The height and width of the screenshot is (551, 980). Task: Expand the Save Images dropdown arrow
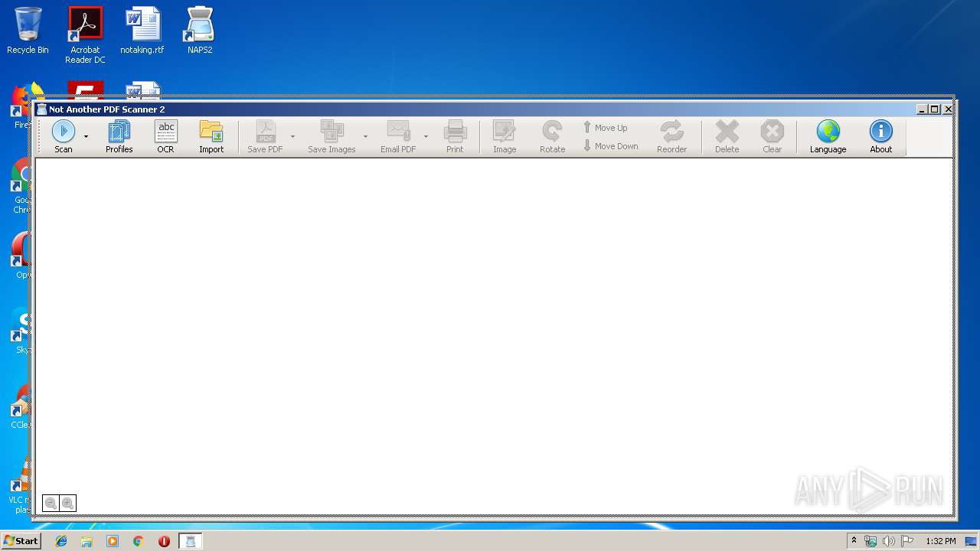coord(365,137)
